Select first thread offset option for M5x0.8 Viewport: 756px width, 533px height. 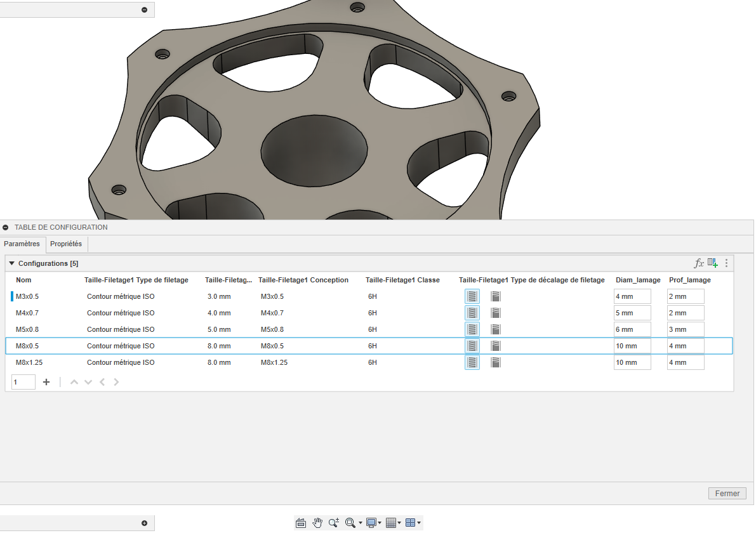coord(472,329)
